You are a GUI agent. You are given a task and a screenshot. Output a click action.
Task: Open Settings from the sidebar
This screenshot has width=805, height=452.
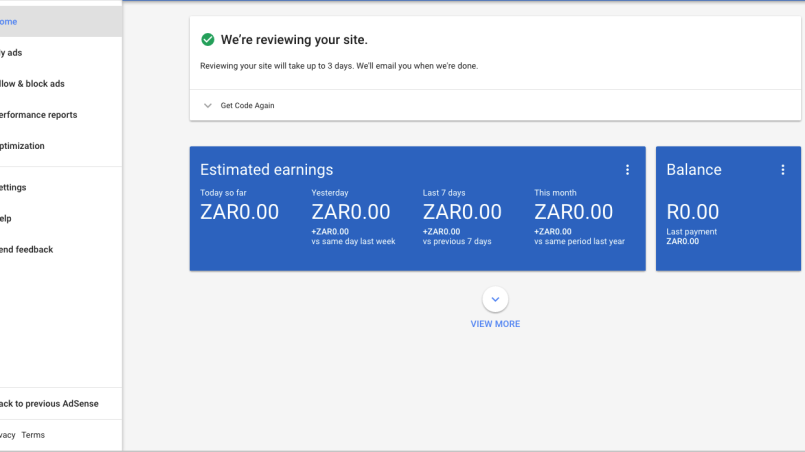click(14, 187)
